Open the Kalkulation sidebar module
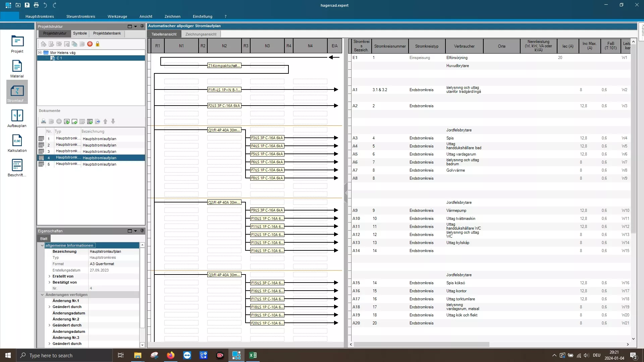644x362 pixels. tap(17, 143)
